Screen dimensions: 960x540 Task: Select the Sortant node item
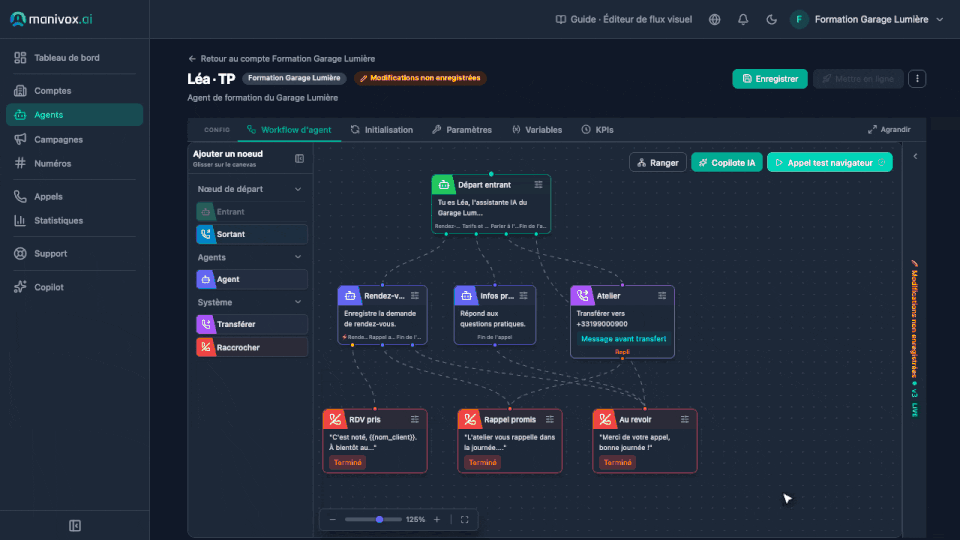pos(252,234)
